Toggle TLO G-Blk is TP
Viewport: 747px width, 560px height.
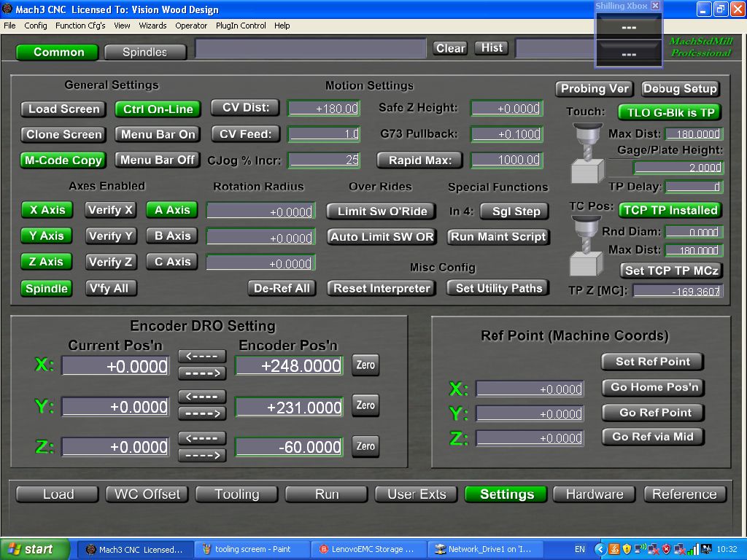pos(669,112)
